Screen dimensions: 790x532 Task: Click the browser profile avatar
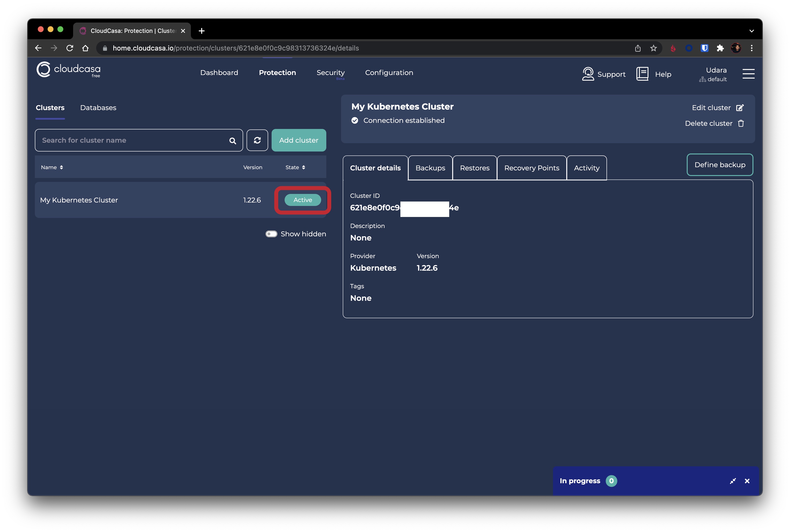coord(736,48)
